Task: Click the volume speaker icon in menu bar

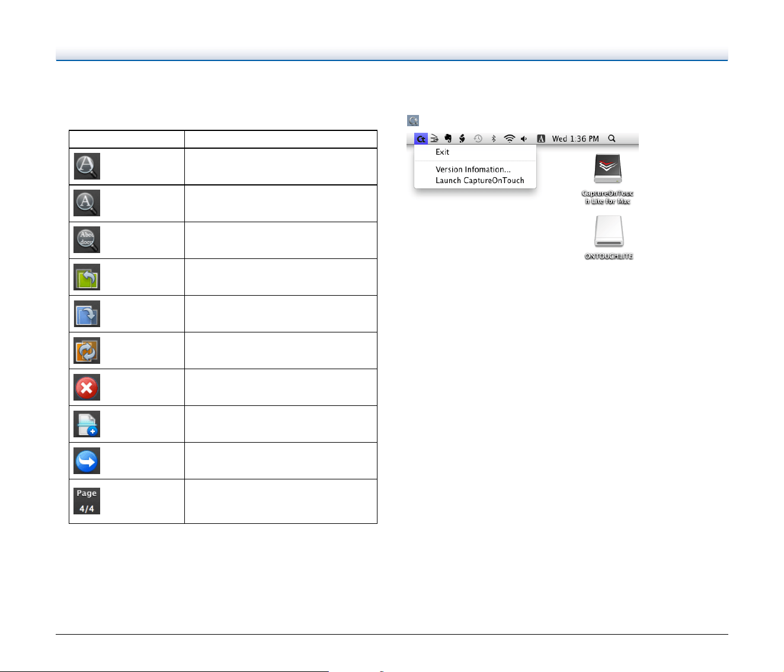Action: click(x=524, y=139)
